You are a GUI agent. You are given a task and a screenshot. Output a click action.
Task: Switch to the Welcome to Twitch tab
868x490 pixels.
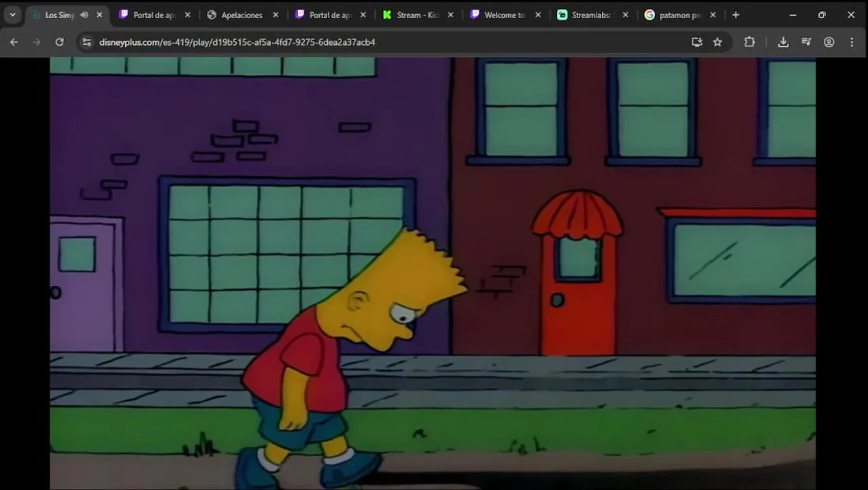(x=506, y=14)
